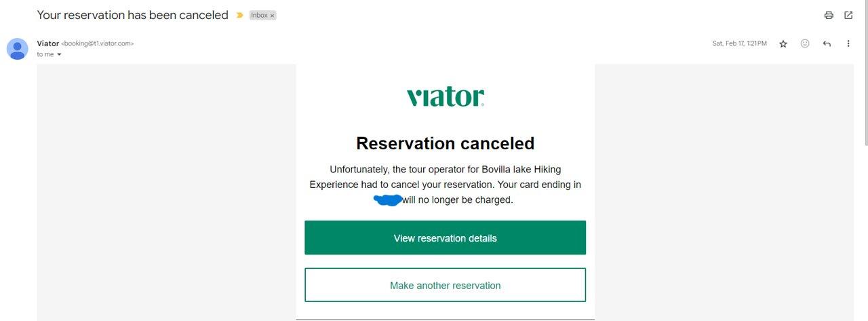Add an emoji reaction to the email
This screenshot has height=321, width=868.
tap(805, 43)
